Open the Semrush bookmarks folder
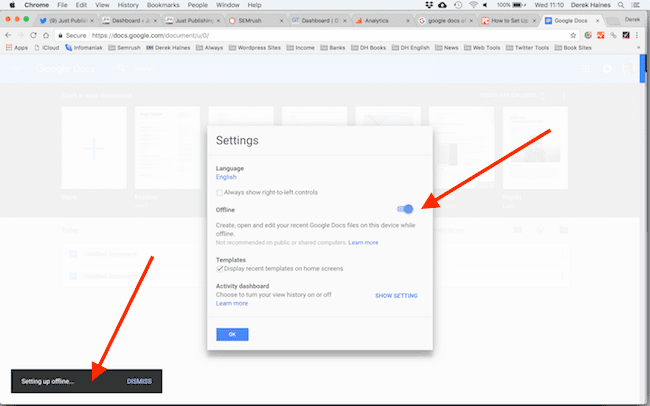 [124, 48]
